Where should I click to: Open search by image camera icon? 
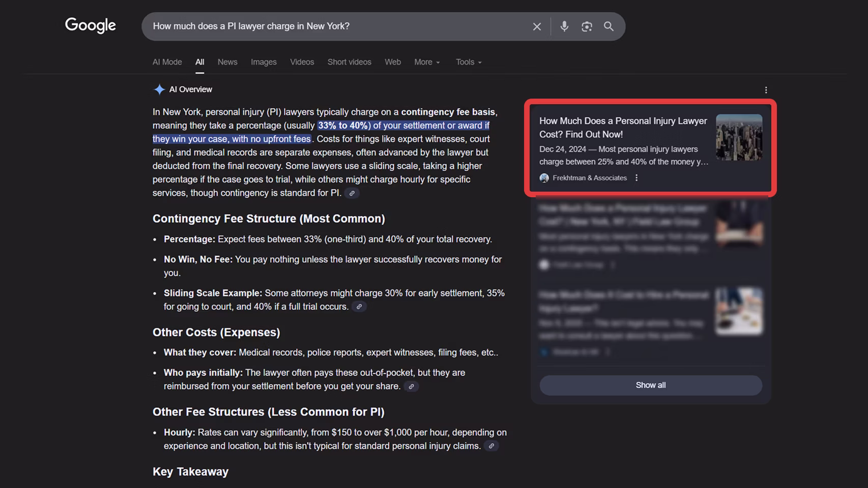pyautogui.click(x=587, y=26)
